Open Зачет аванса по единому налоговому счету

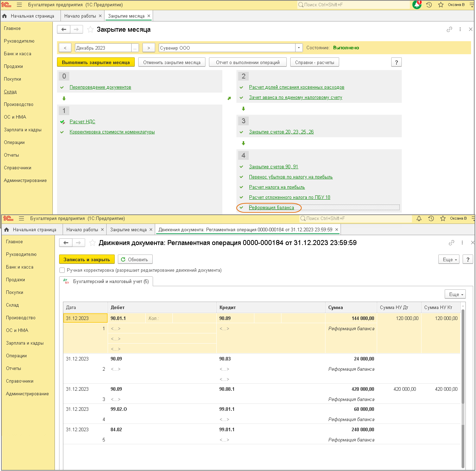tap(296, 98)
